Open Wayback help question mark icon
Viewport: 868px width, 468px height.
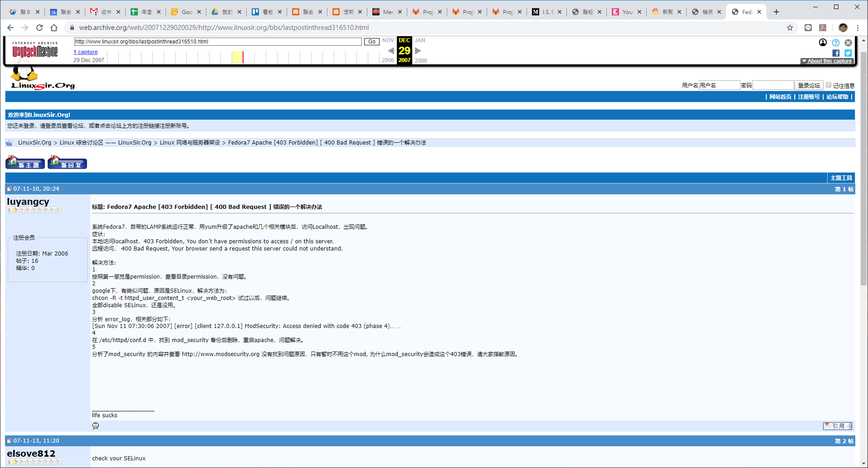tap(835, 43)
